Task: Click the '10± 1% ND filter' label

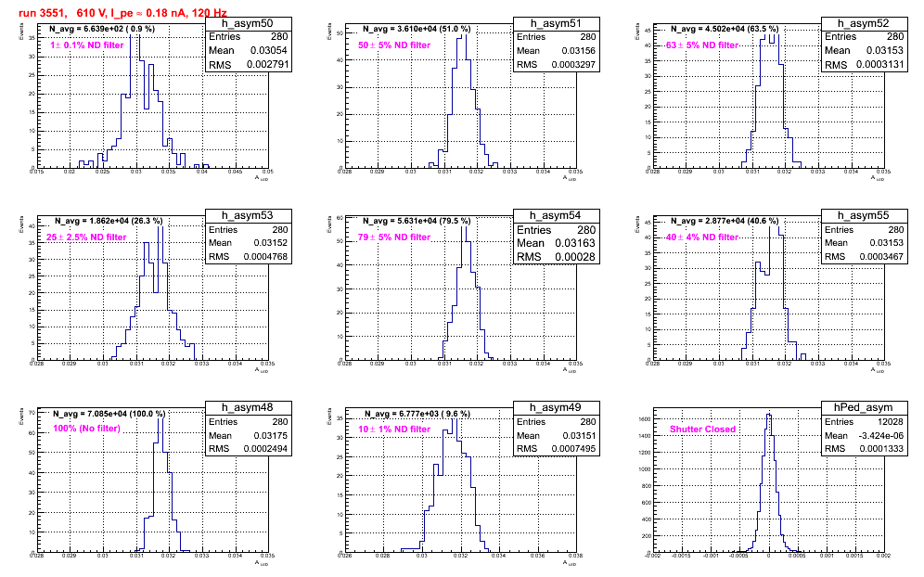Action: click(x=394, y=430)
